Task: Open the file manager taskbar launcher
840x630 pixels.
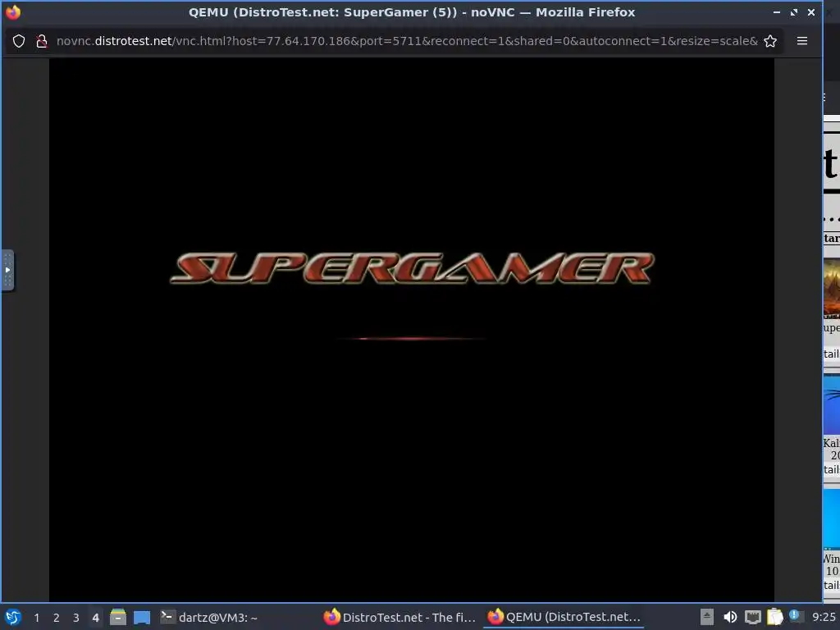Action: point(118,617)
